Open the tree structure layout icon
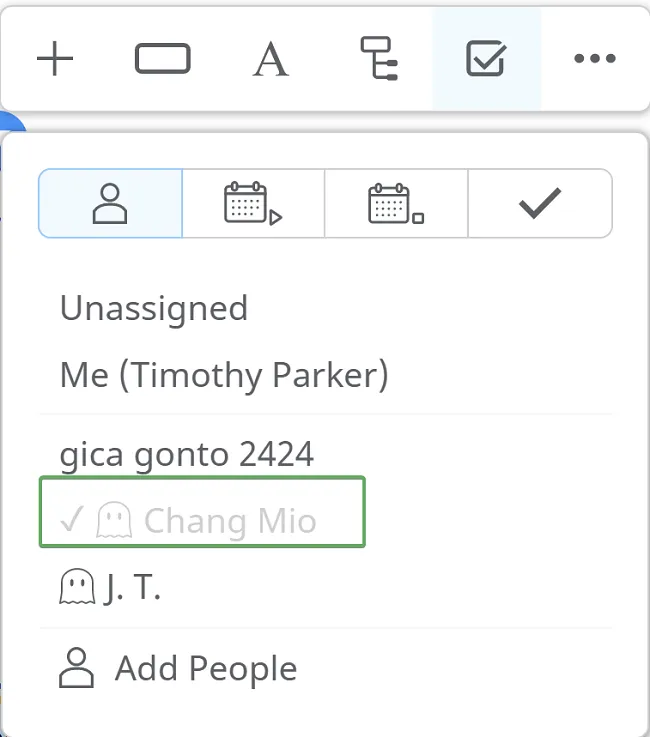Image resolution: width=650 pixels, height=737 pixels. [379, 60]
